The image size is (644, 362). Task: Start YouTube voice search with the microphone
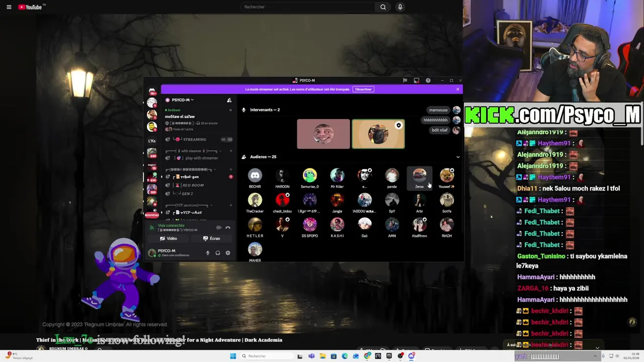(400, 7)
